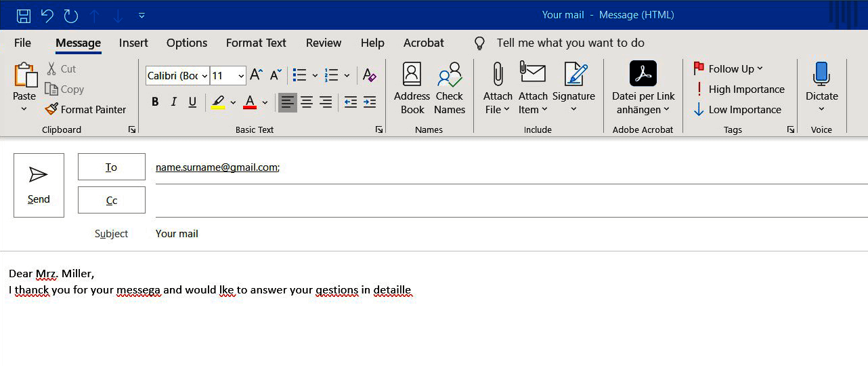Undo the last action
Screen dimensions: 868x366
pos(47,15)
